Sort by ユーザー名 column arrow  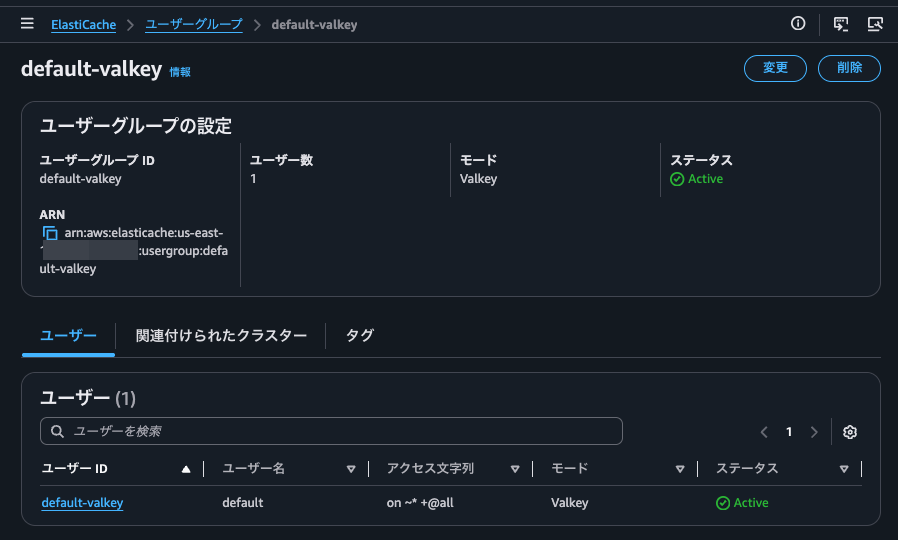tap(350, 469)
